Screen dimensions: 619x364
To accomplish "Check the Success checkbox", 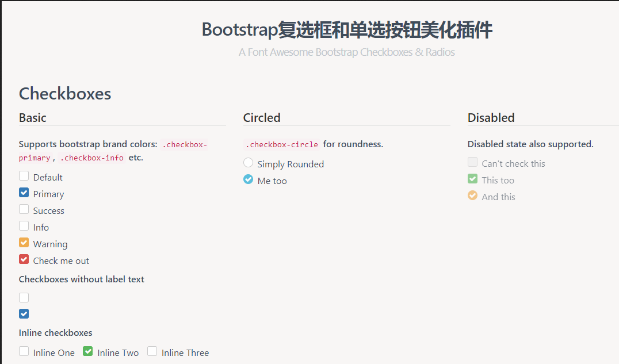I will pos(24,210).
